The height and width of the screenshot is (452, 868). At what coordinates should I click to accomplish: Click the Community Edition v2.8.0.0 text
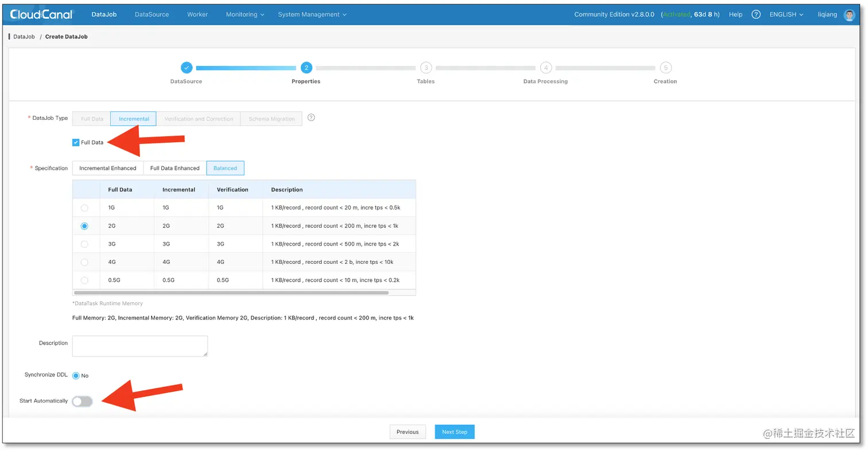pyautogui.click(x=614, y=14)
